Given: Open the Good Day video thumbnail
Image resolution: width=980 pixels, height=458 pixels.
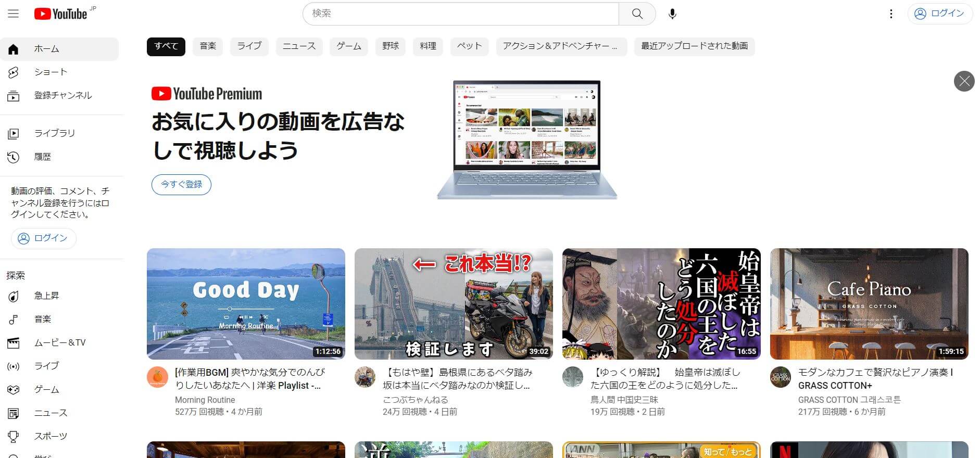Looking at the screenshot, I should [x=246, y=304].
